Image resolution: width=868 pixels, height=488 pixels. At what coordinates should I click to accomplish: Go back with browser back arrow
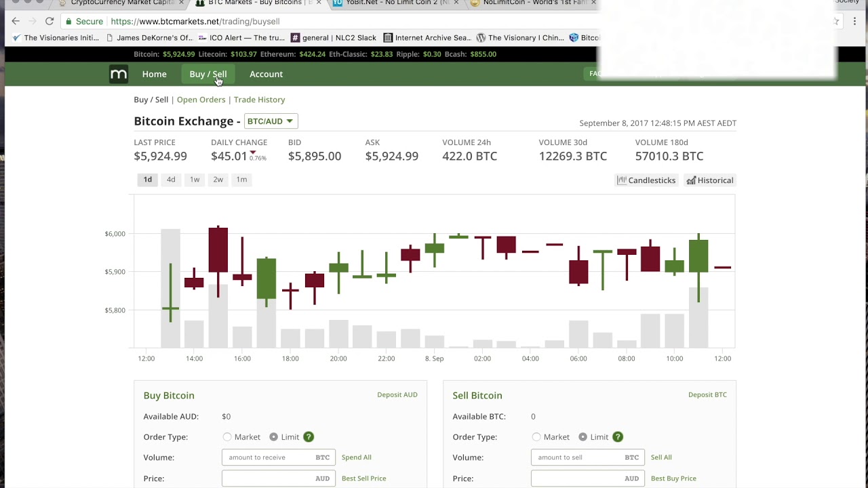tap(16, 21)
